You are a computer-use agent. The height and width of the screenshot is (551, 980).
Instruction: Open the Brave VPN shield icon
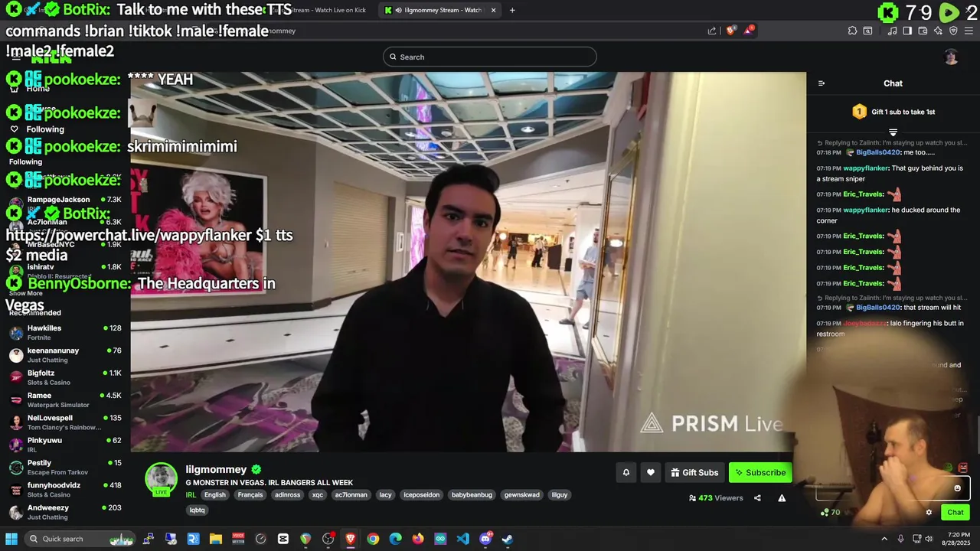[x=953, y=31]
